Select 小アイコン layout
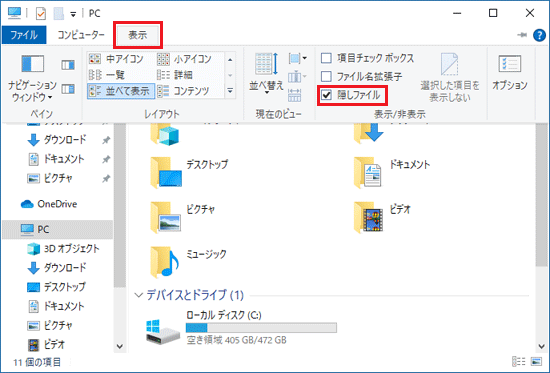 pos(185,59)
